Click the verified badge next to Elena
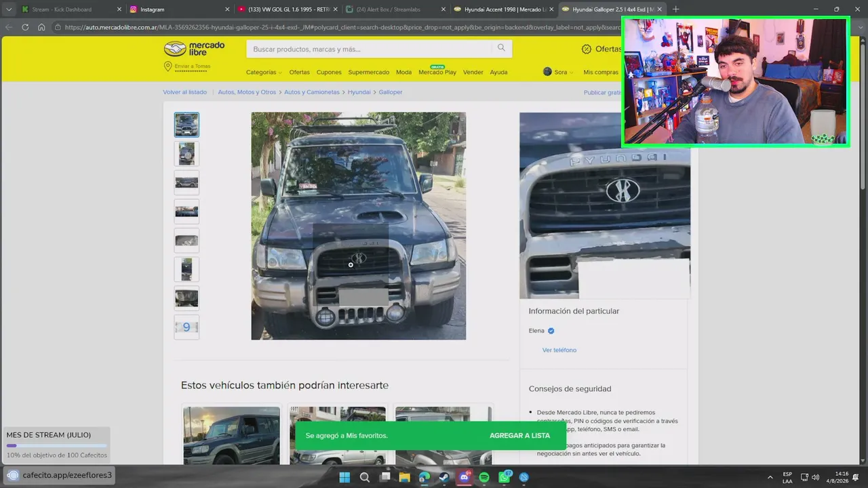868x488 pixels. click(551, 331)
